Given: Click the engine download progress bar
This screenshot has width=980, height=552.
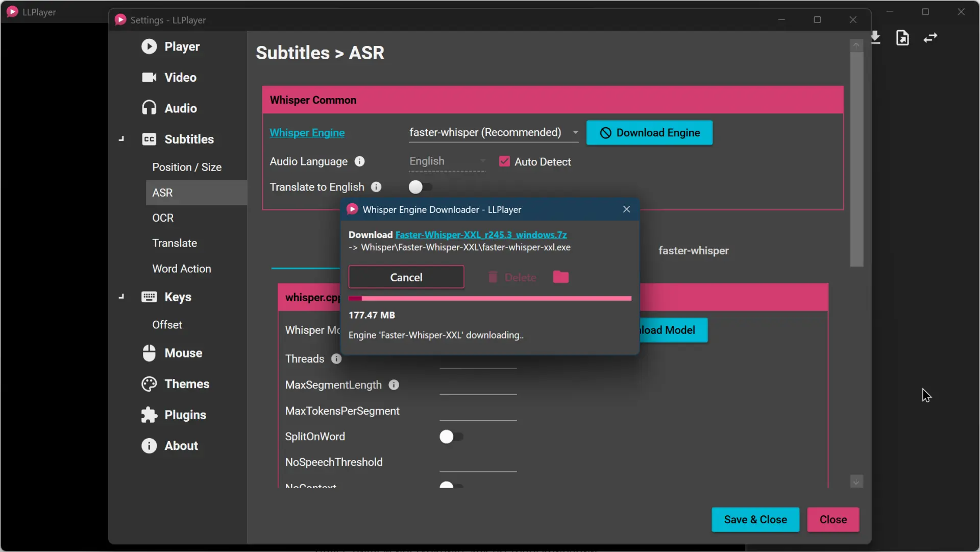Looking at the screenshot, I should [490, 298].
